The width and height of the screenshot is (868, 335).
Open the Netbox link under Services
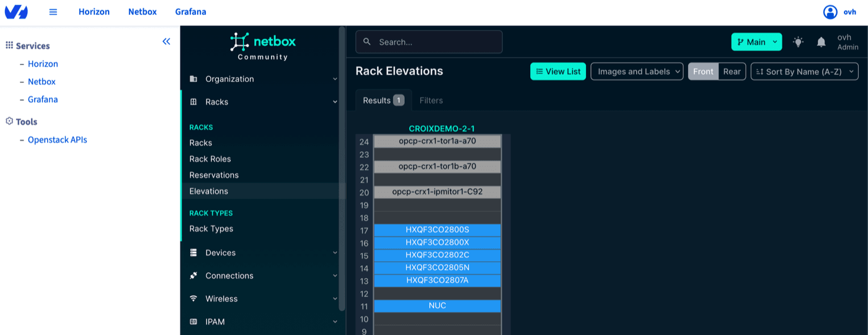pos(42,82)
